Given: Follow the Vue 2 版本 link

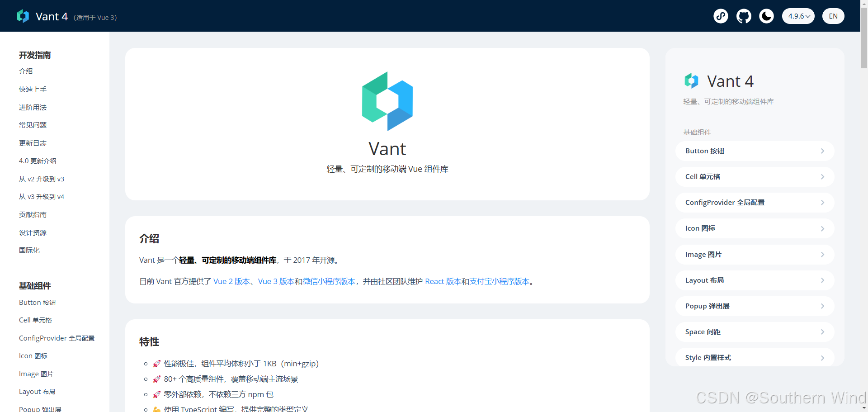Looking at the screenshot, I should pyautogui.click(x=231, y=282).
